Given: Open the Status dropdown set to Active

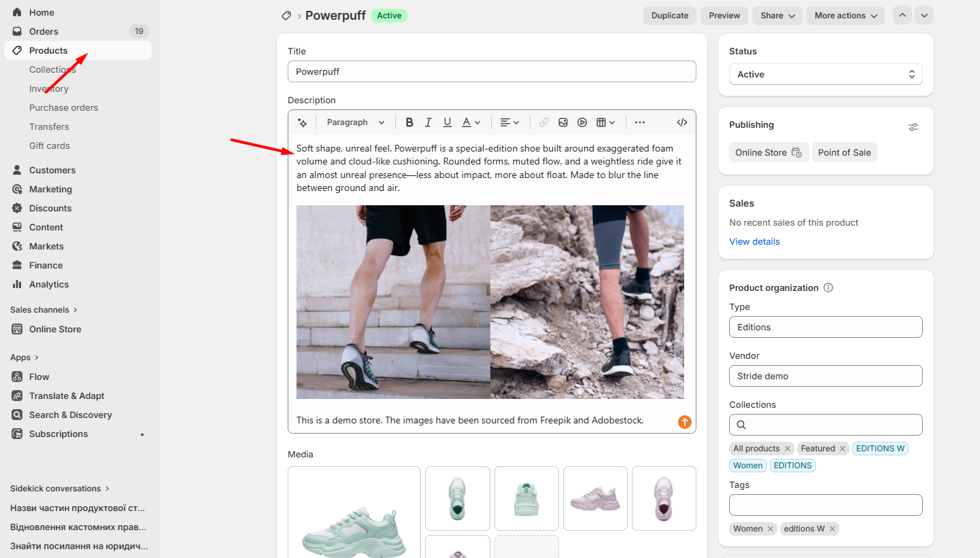Looking at the screenshot, I should pos(826,75).
